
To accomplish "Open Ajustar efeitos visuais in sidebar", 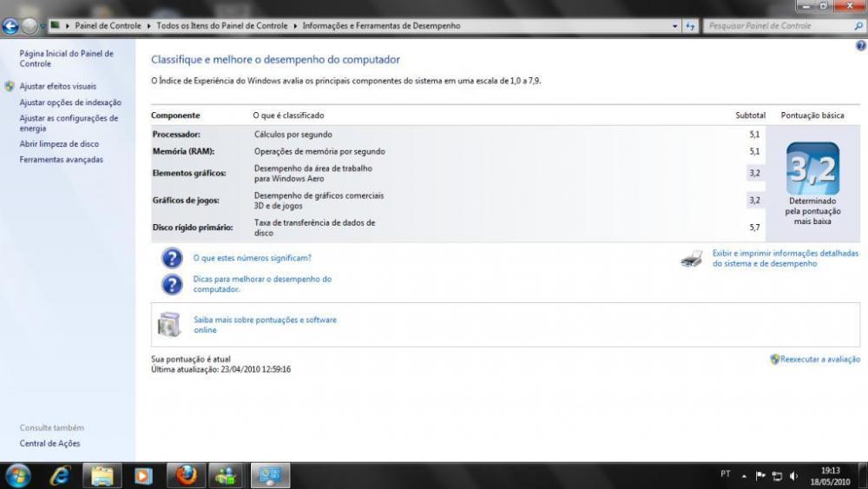I will (58, 87).
